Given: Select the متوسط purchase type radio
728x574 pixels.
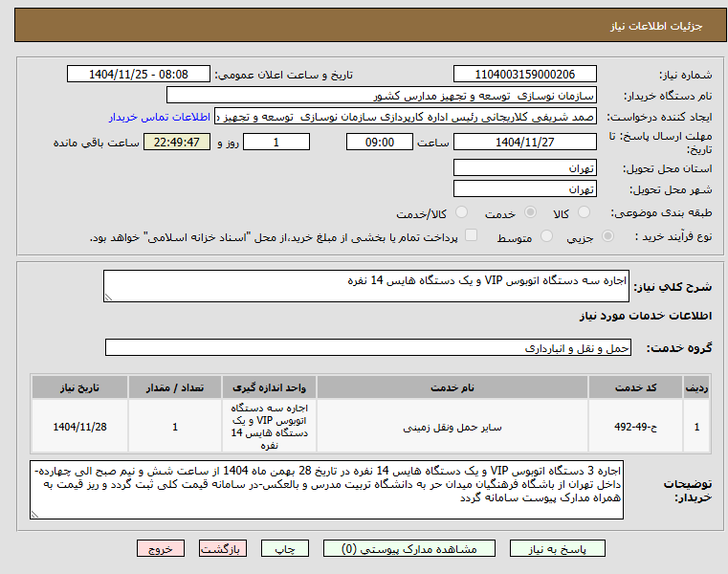Looking at the screenshot, I should (547, 236).
